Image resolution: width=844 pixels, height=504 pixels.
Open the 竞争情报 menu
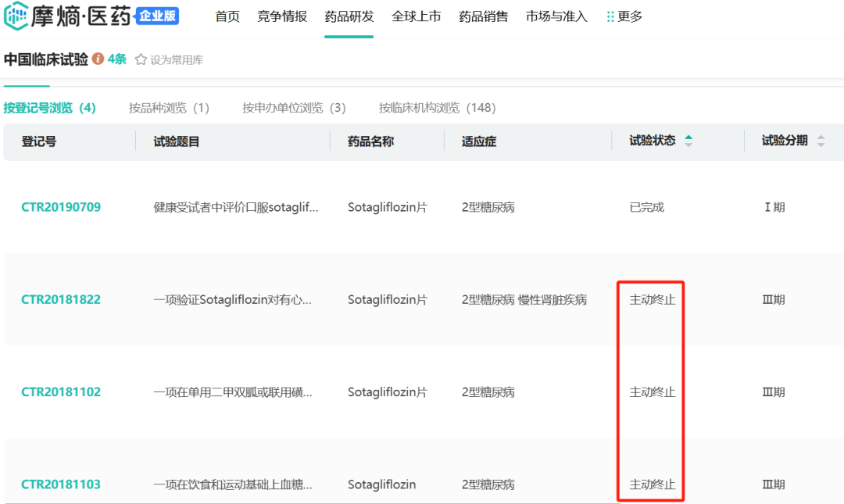(282, 16)
